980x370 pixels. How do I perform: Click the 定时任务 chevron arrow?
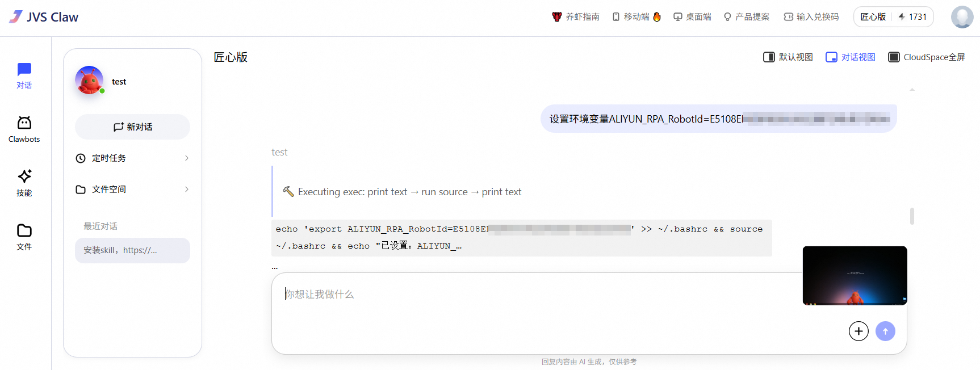pyautogui.click(x=186, y=158)
